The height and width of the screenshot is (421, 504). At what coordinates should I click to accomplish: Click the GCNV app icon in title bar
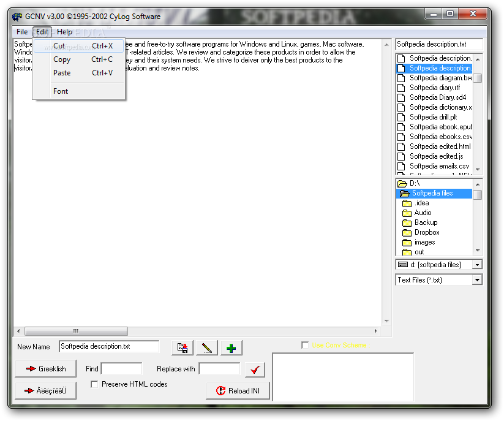coord(17,17)
